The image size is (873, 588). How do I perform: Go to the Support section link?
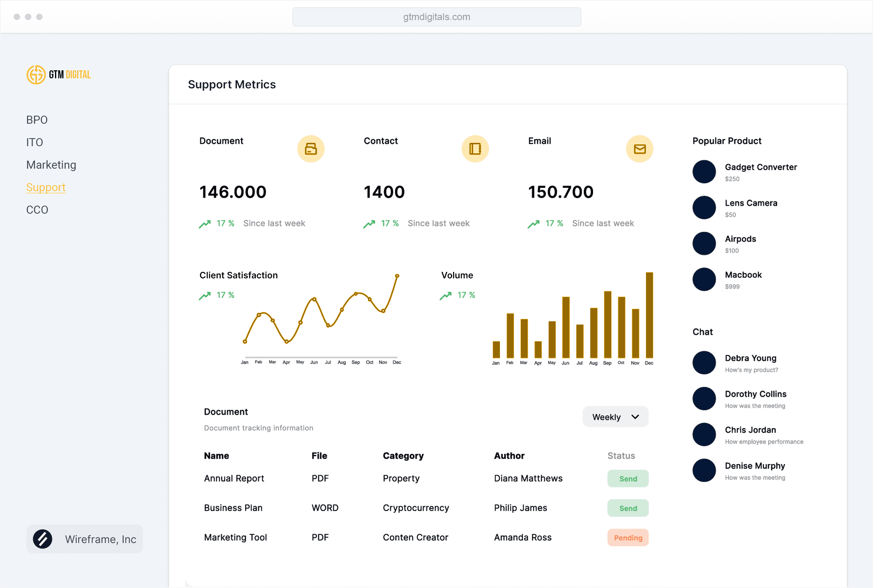coord(46,188)
